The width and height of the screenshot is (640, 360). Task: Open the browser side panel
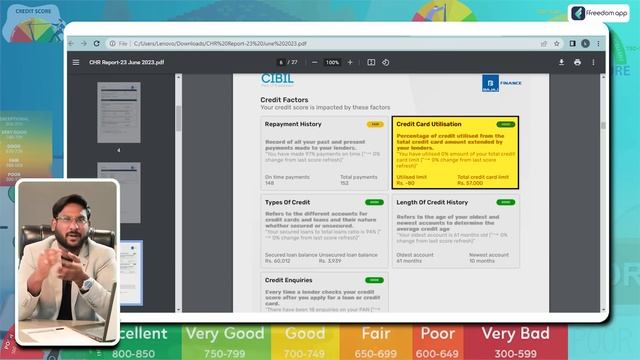[x=572, y=43]
